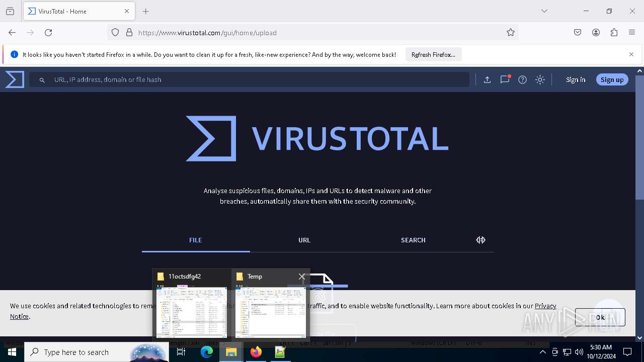Image resolution: width=644 pixels, height=362 pixels.
Task: Click the Sign up button
Action: (612, 79)
